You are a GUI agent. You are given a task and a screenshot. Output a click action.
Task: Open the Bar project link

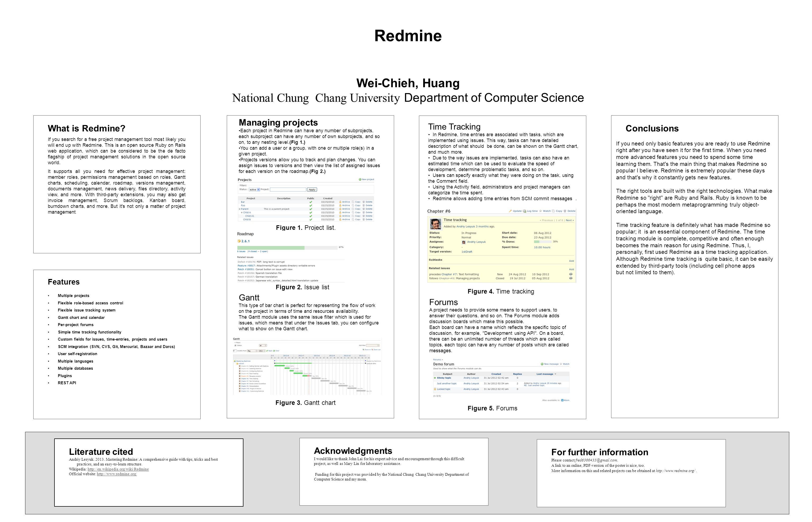point(243,202)
